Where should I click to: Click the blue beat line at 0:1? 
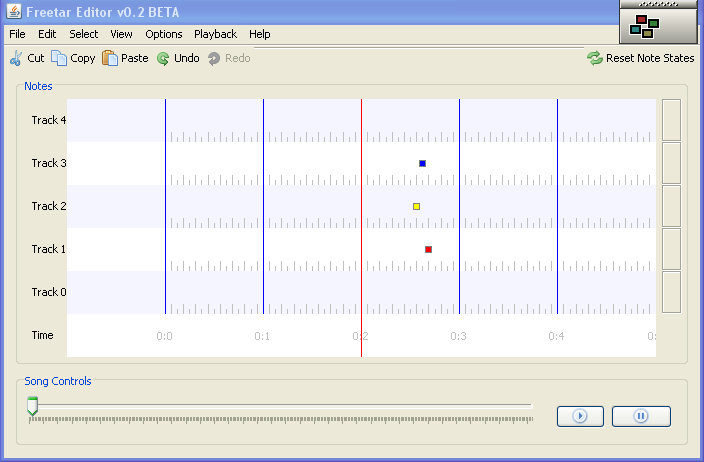coord(264,207)
